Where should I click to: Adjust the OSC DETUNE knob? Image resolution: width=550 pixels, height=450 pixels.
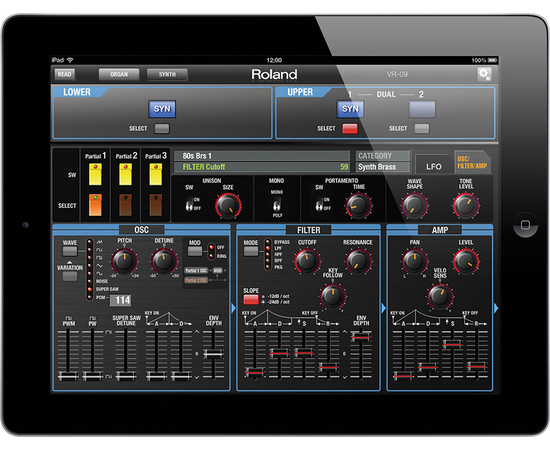163,261
